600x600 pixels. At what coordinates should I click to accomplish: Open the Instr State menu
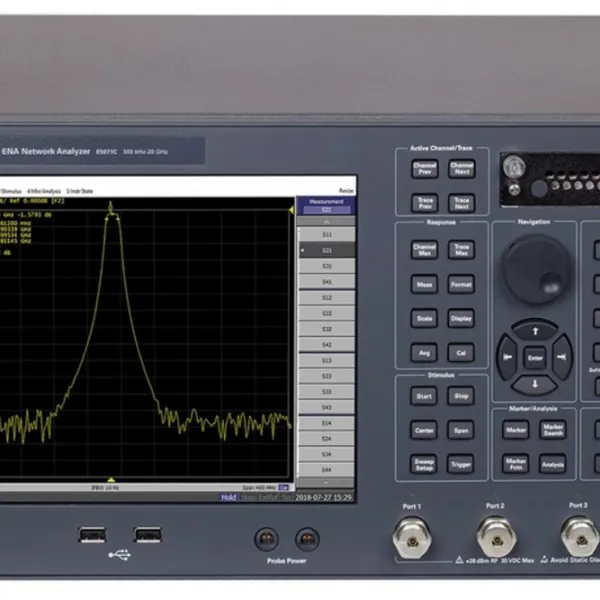click(x=80, y=191)
